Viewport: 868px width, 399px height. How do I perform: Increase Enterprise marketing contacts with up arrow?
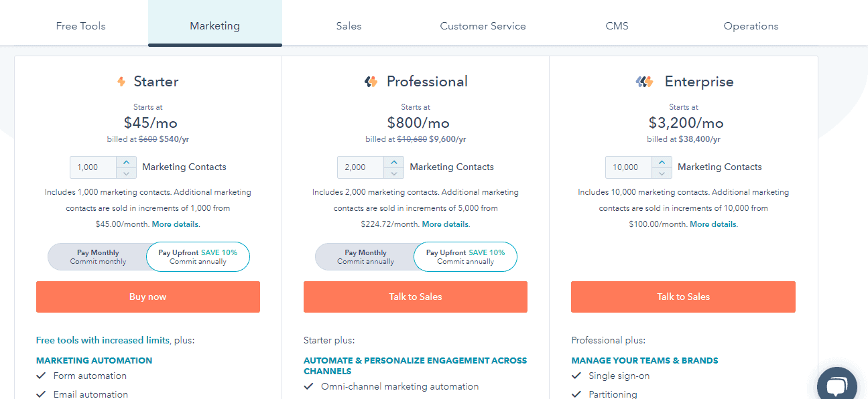[x=662, y=163]
